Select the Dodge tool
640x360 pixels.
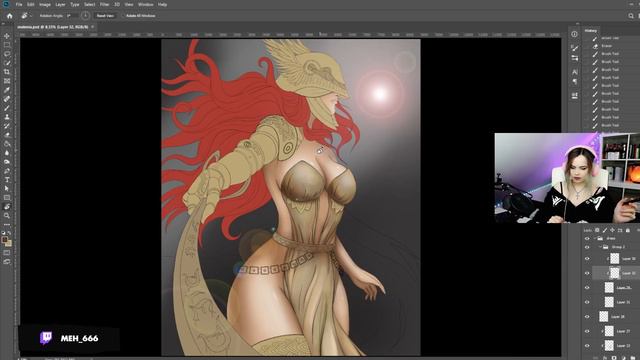coord(7,162)
